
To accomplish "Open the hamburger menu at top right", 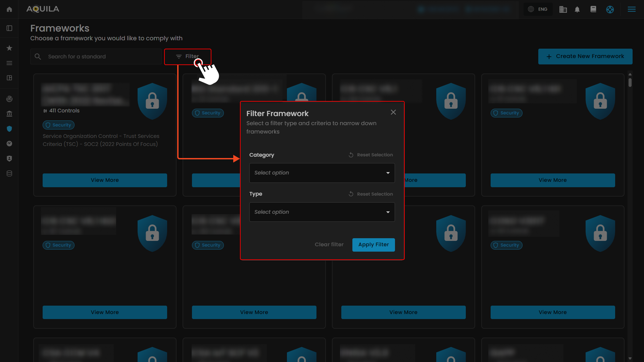I will point(632,9).
